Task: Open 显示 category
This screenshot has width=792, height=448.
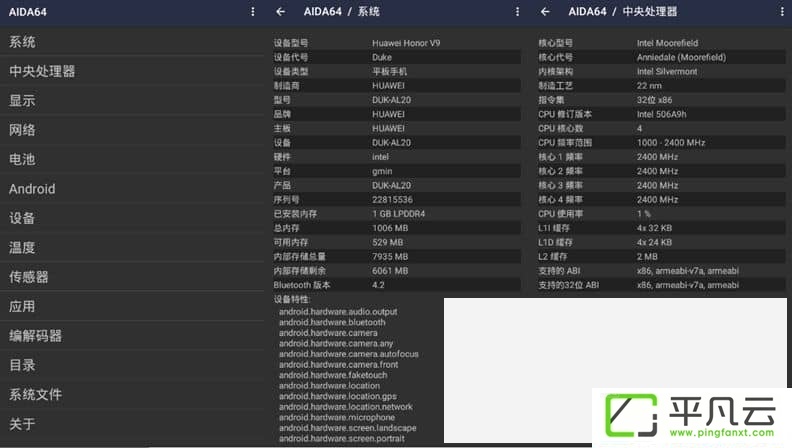Action: pos(132,101)
